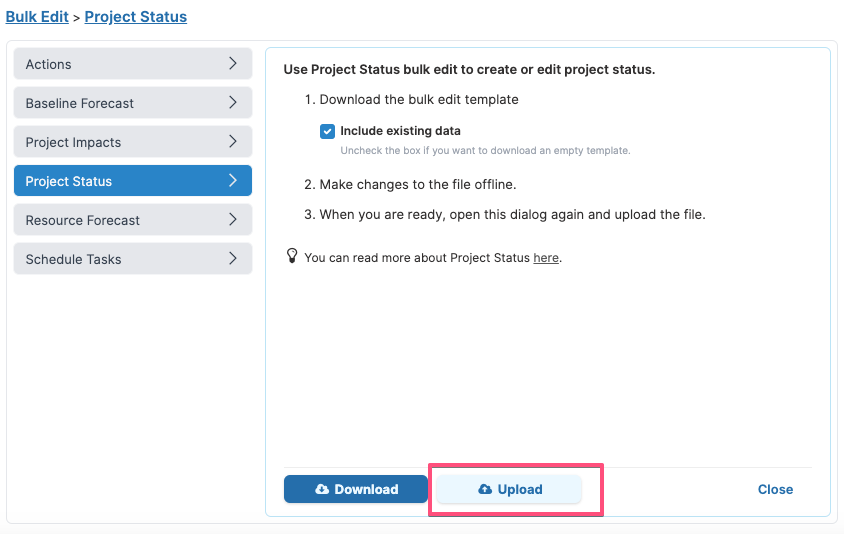Open the Schedule Tasks section
Screen dimensions: 844x534
pyautogui.click(x=133, y=258)
